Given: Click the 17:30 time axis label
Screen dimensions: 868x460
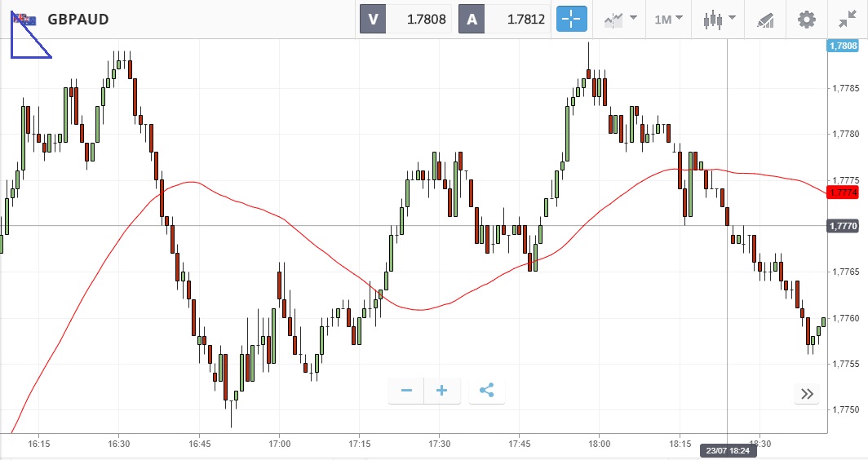Looking at the screenshot, I should pos(439,444).
